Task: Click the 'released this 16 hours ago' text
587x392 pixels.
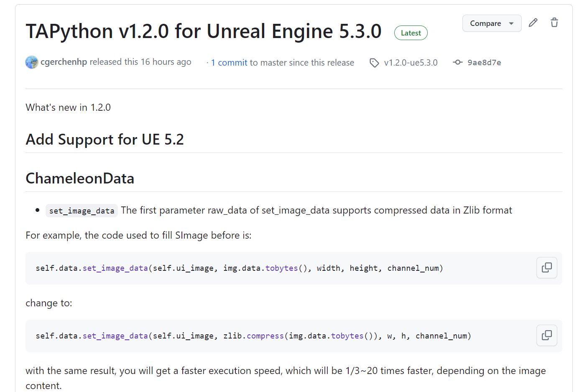Action: click(x=140, y=62)
